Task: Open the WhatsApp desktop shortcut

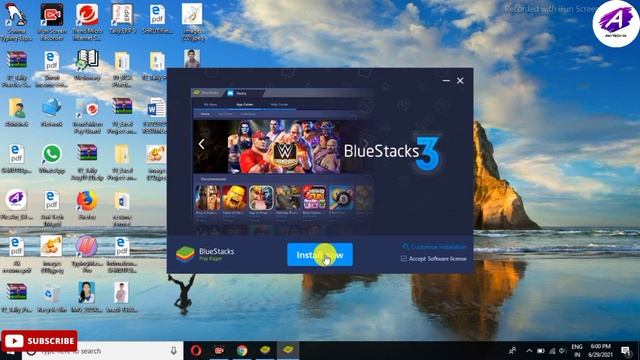Action: point(52,158)
